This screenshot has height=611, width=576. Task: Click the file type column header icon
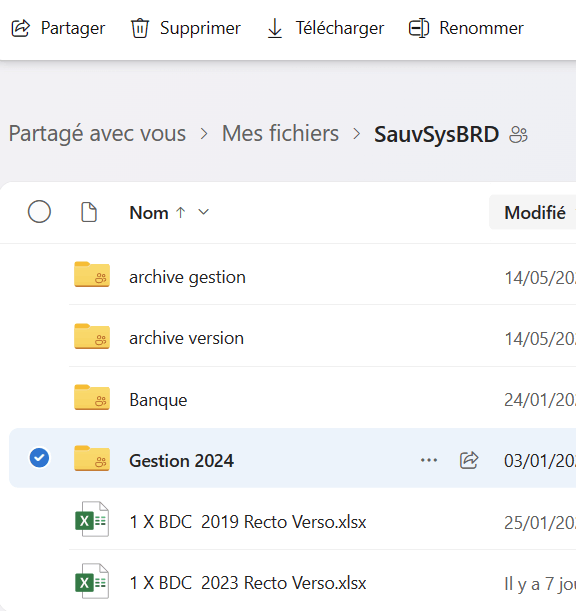pyautogui.click(x=89, y=212)
